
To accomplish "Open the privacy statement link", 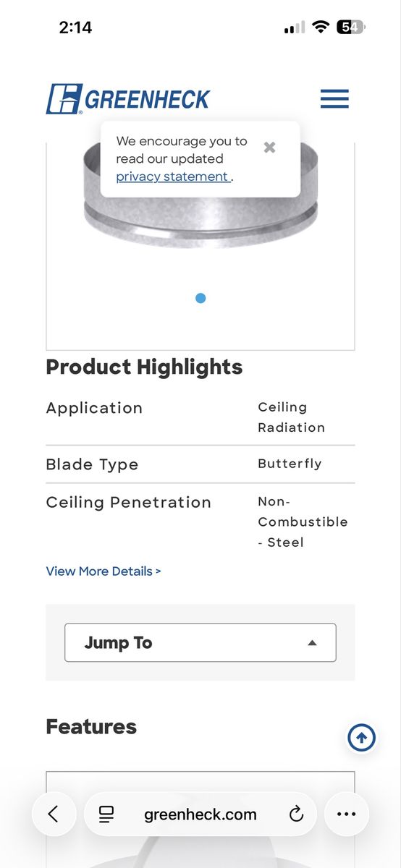I will pos(172,176).
